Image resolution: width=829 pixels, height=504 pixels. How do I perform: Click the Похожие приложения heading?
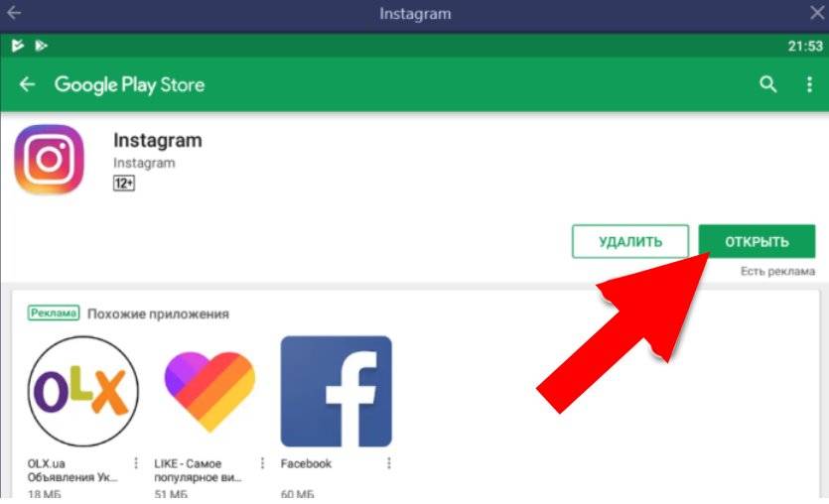[x=158, y=314]
